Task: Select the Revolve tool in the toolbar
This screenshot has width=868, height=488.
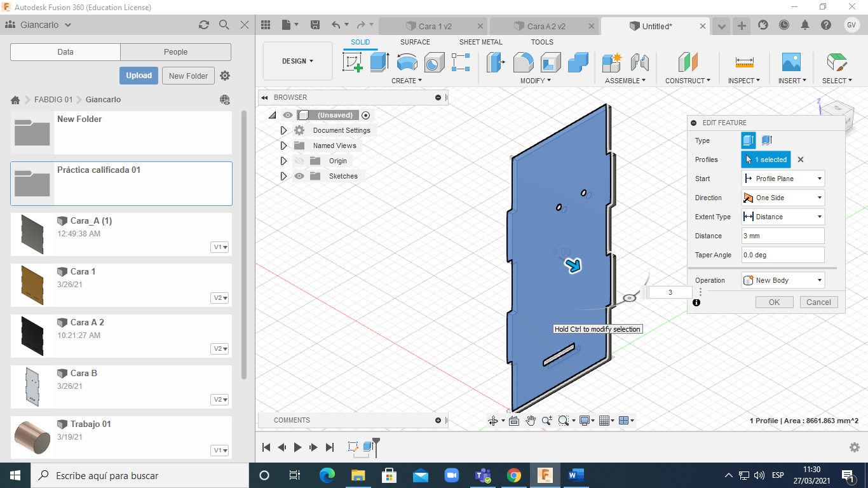Action: 407,62
